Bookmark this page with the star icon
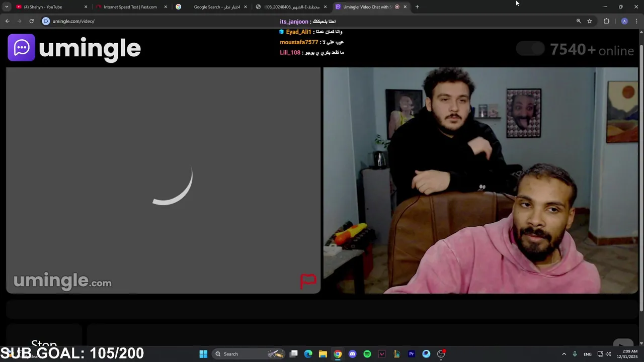Screen dimensions: 644x362 590,21
